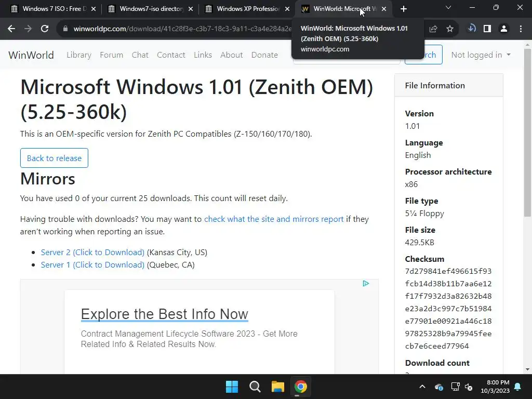Open Explore the Best Info Now ad
This screenshot has height=399, width=532.
pos(165,314)
